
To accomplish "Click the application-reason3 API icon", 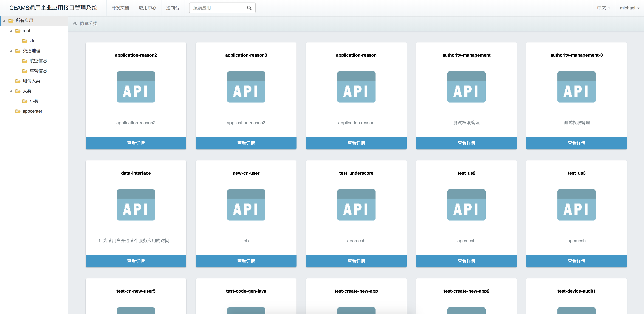I will tap(246, 87).
